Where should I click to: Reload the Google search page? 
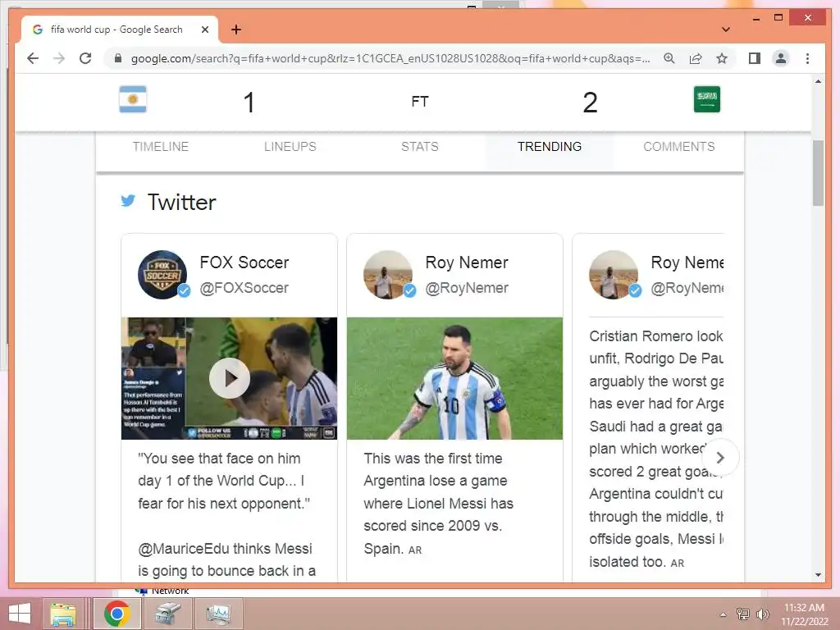85,58
